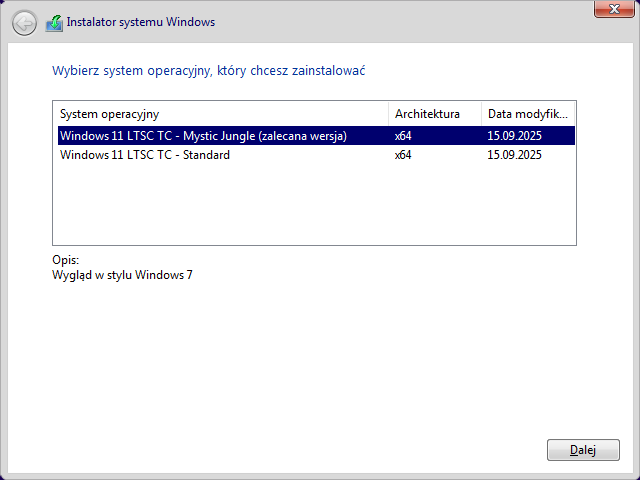Screen dimensions: 640x480
Task: Click the "Opis:" label
Action: (x=65, y=260)
